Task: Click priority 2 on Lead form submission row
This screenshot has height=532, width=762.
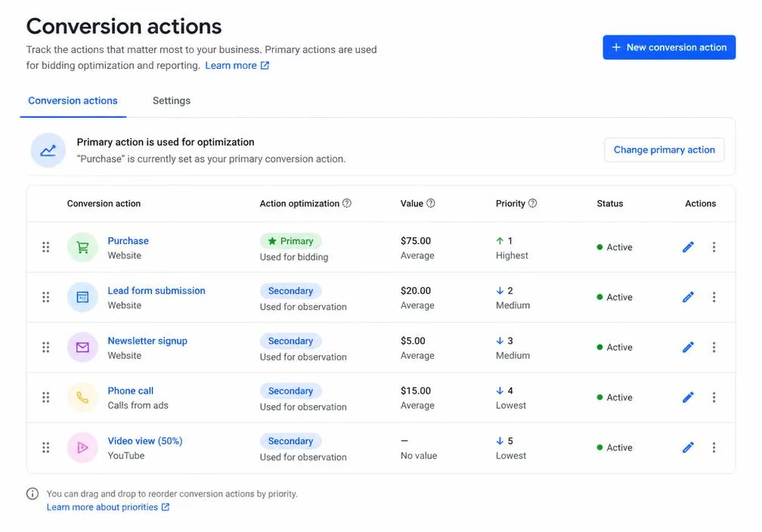Action: click(x=513, y=297)
